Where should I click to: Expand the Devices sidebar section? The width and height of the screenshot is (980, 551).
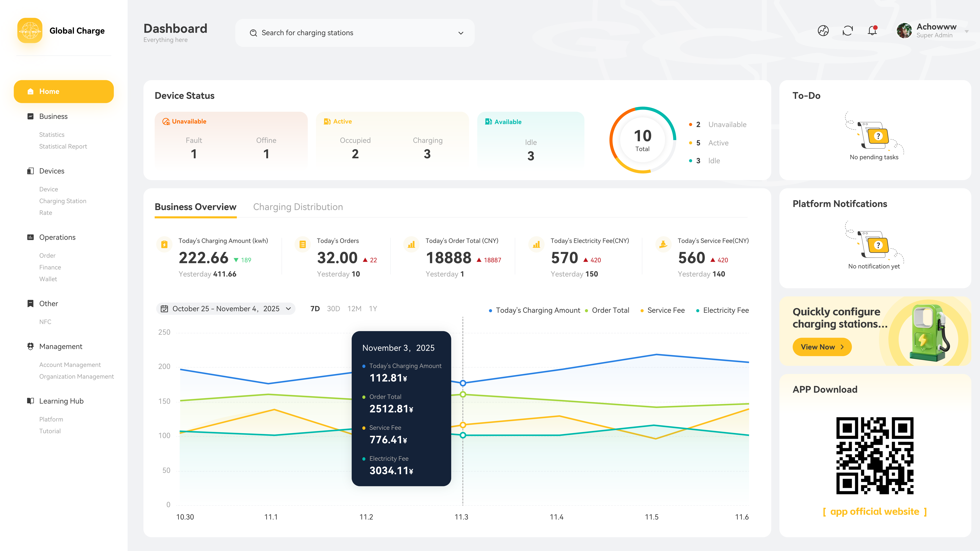tap(52, 171)
